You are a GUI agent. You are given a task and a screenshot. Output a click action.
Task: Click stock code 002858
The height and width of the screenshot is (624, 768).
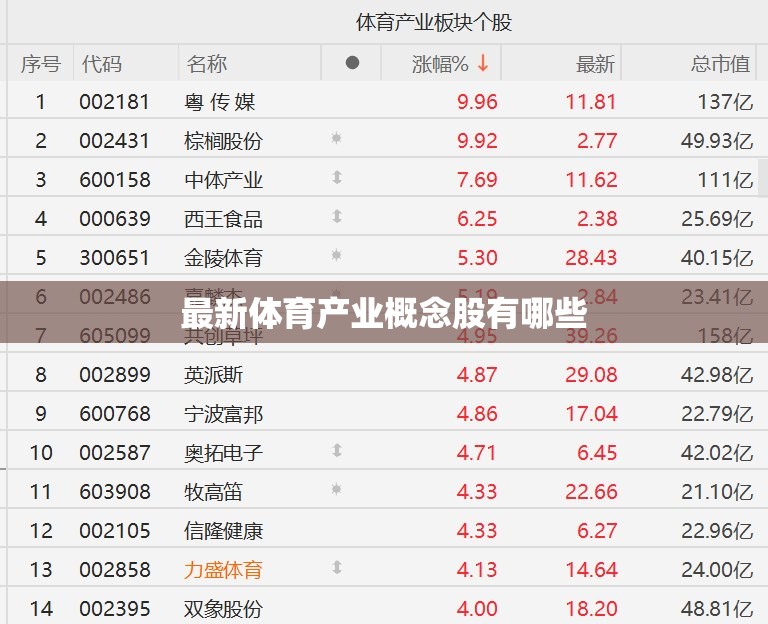[115, 570]
